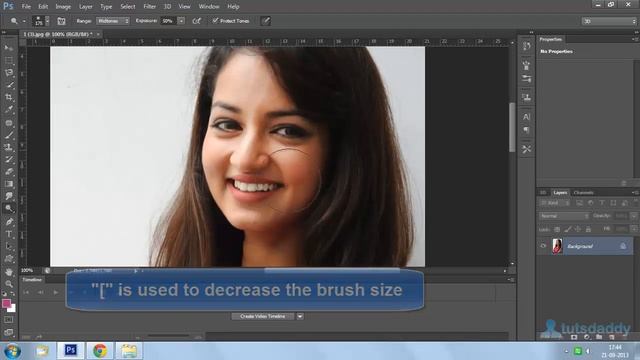Open the Filter menu
640x360 pixels.
(x=149, y=7)
